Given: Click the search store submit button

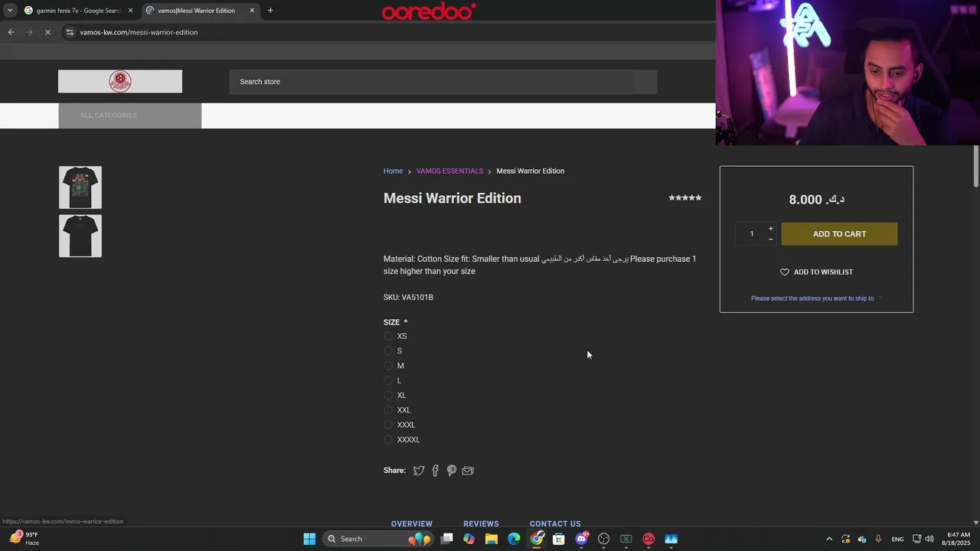Looking at the screenshot, I should click(x=645, y=82).
